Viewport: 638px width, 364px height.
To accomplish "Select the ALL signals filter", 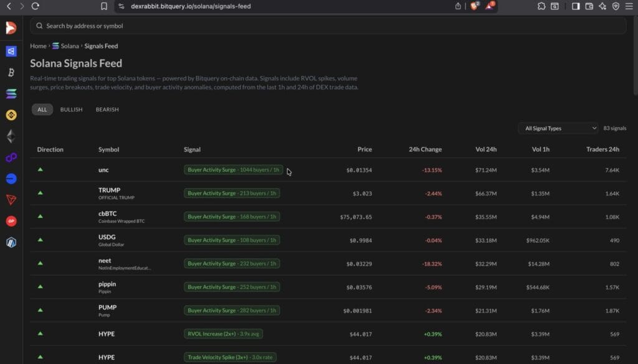I will [42, 110].
